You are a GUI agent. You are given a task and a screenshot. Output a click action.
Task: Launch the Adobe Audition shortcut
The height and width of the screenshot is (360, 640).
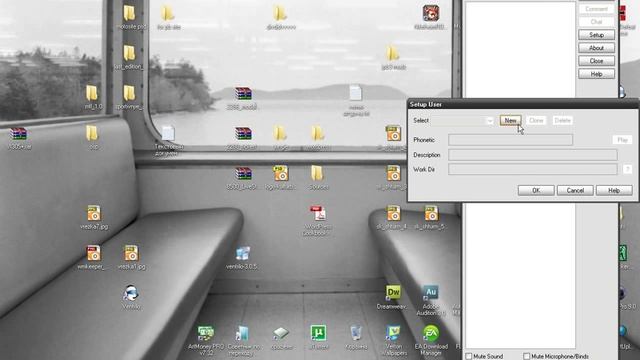point(431,293)
